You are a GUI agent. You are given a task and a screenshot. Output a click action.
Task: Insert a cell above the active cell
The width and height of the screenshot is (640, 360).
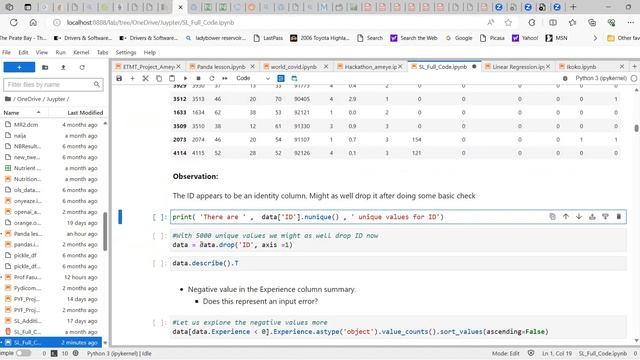pyautogui.click(x=592, y=217)
